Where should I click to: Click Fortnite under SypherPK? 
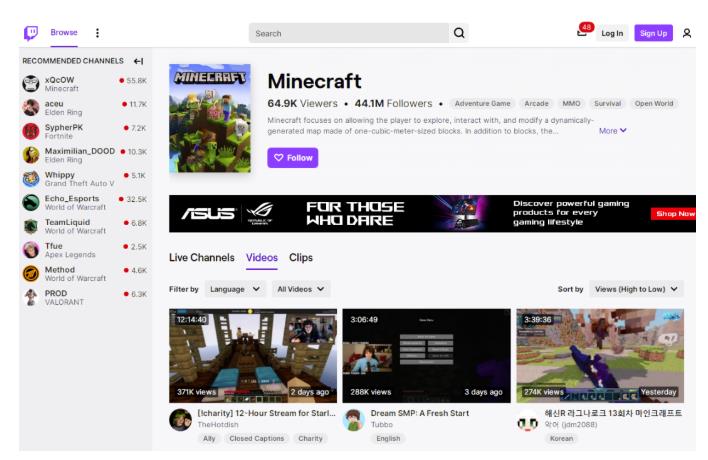[59, 136]
